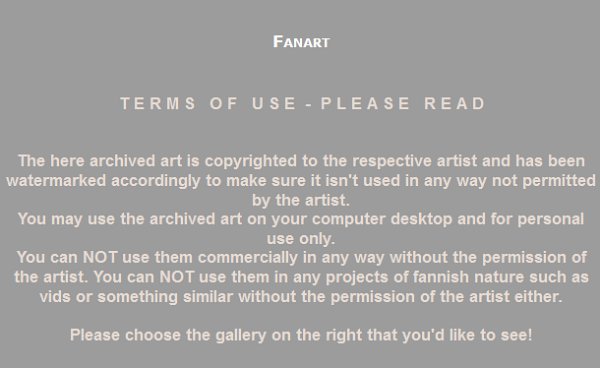Click the word 'gallery' in the last sentence
This screenshot has width=600, height=368.
point(241,335)
